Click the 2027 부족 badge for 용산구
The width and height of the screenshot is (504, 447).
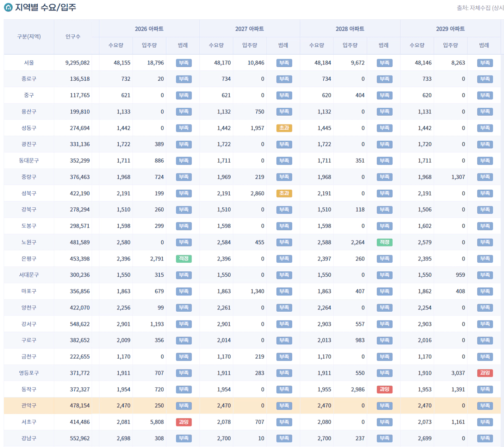284,111
